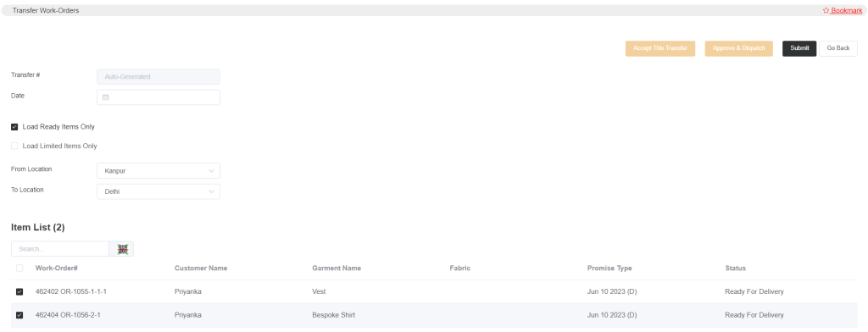Select the Bespoke Shirt garment row
The image size is (868, 332).
tap(434, 315)
